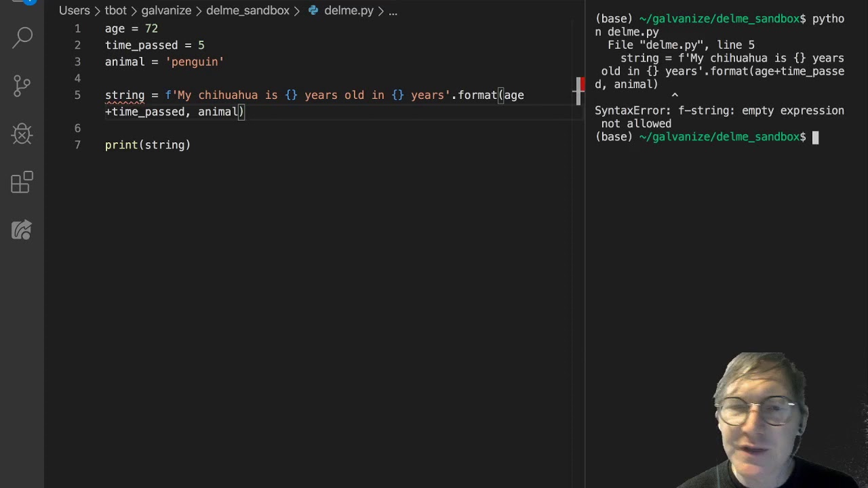The image size is (868, 488).
Task: Click line number 5 in gutter
Action: click(77, 95)
